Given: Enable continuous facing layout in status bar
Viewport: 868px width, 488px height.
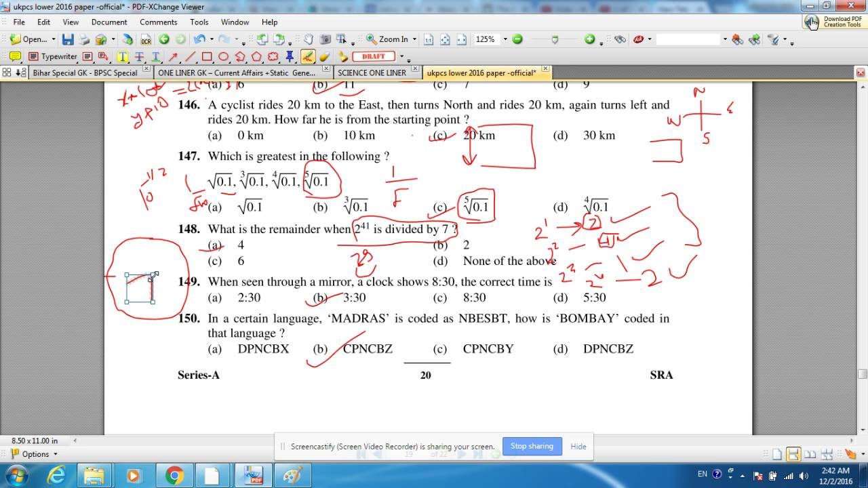Looking at the screenshot, I should click(x=827, y=454).
